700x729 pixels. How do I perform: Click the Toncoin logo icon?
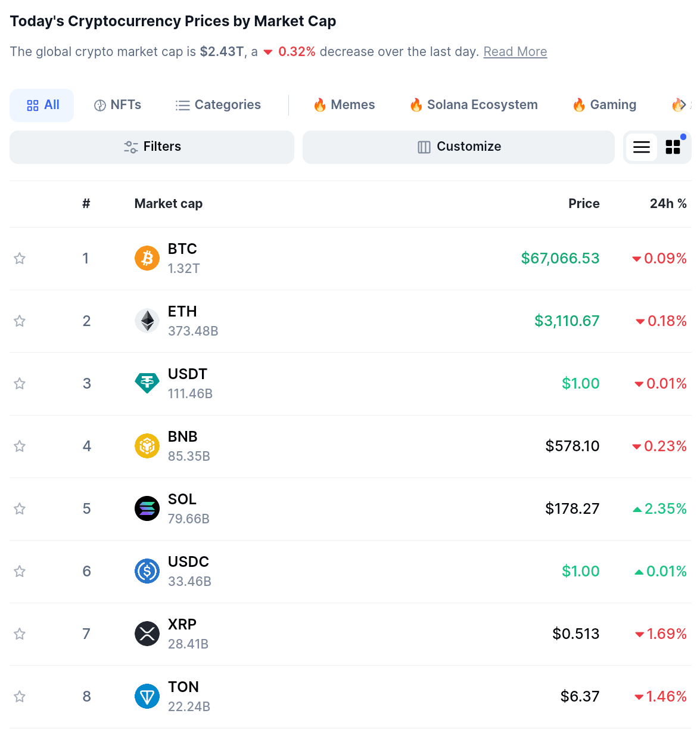click(147, 696)
